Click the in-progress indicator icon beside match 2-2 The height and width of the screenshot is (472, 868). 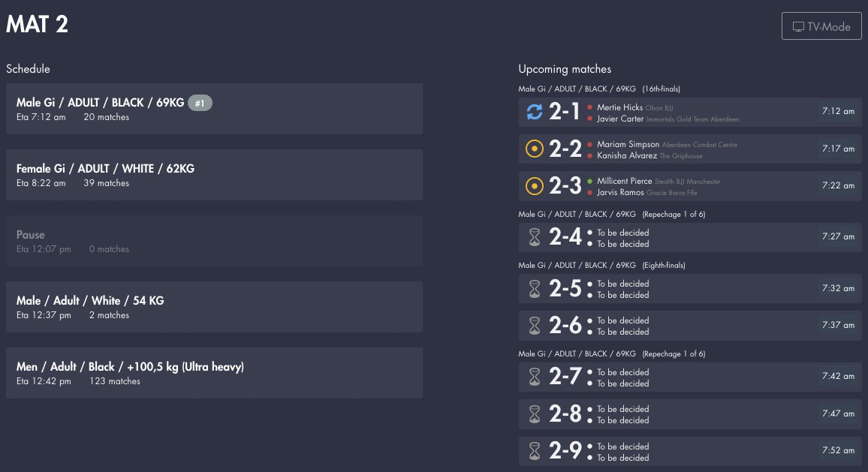[x=535, y=149]
